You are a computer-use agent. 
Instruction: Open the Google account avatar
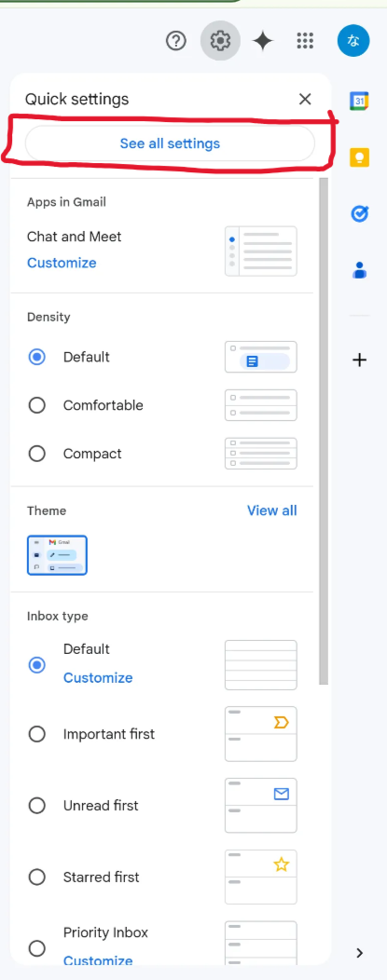coord(353,41)
